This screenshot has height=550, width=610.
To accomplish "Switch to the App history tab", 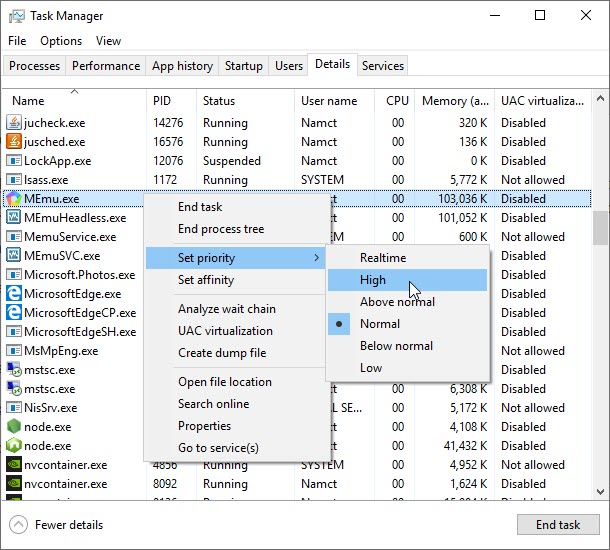I will (x=182, y=66).
